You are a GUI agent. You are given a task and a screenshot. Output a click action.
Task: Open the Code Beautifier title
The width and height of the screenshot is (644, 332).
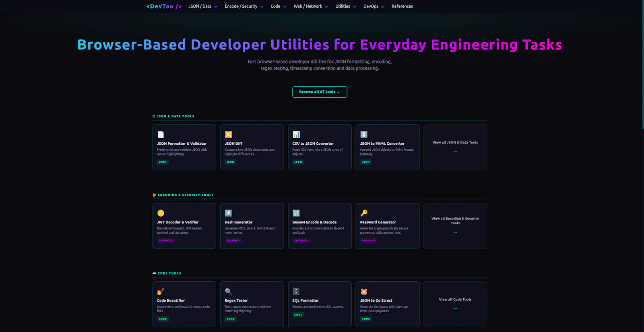pos(171,301)
